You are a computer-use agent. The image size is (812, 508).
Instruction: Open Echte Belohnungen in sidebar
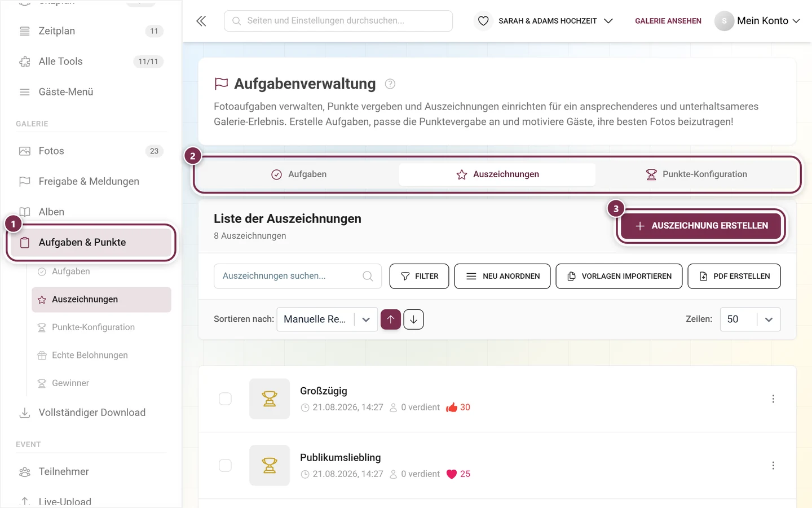coord(101,356)
